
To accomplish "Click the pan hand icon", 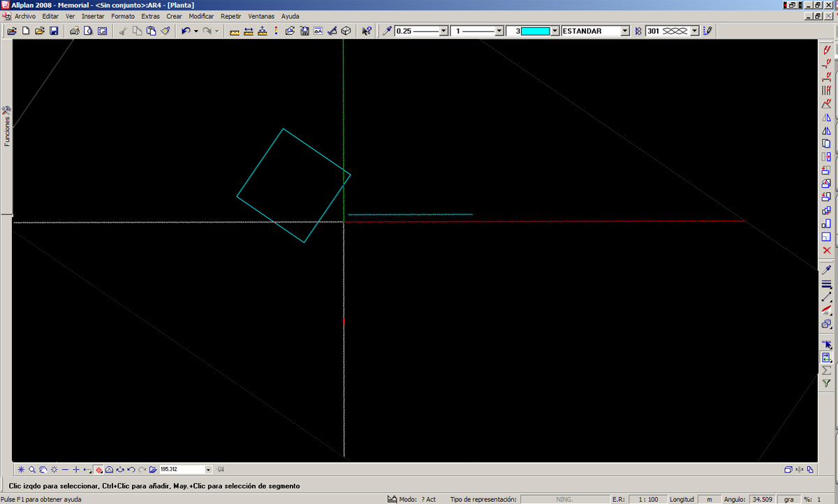I will point(43,470).
